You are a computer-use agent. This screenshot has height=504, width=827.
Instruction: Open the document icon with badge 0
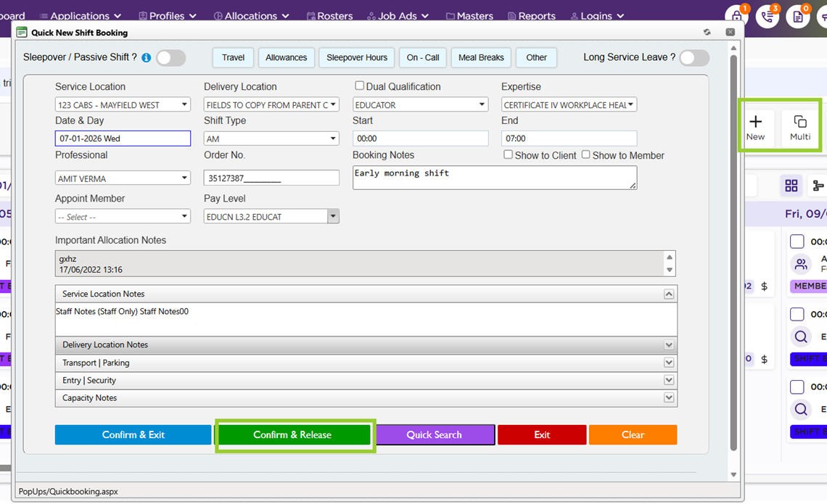pyautogui.click(x=798, y=16)
